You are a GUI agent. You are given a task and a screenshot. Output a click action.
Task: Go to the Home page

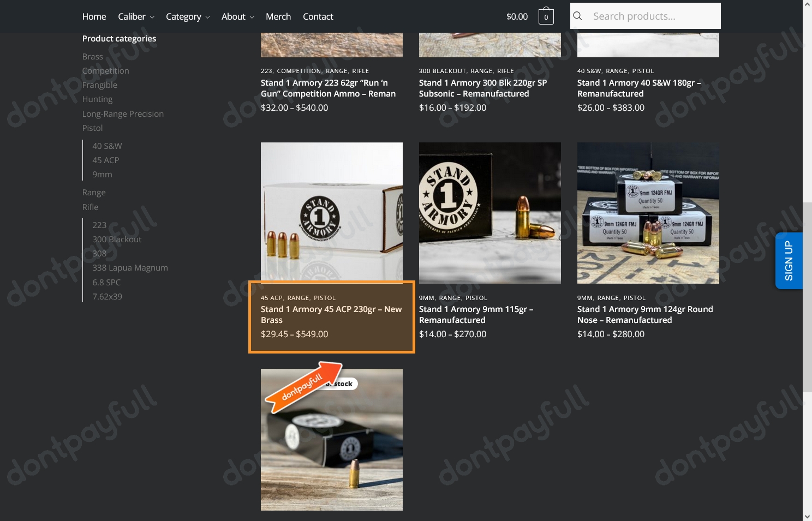coord(94,16)
